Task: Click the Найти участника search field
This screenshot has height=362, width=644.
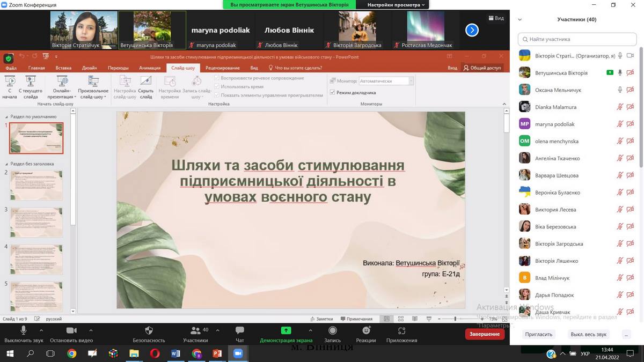Action: [576, 39]
